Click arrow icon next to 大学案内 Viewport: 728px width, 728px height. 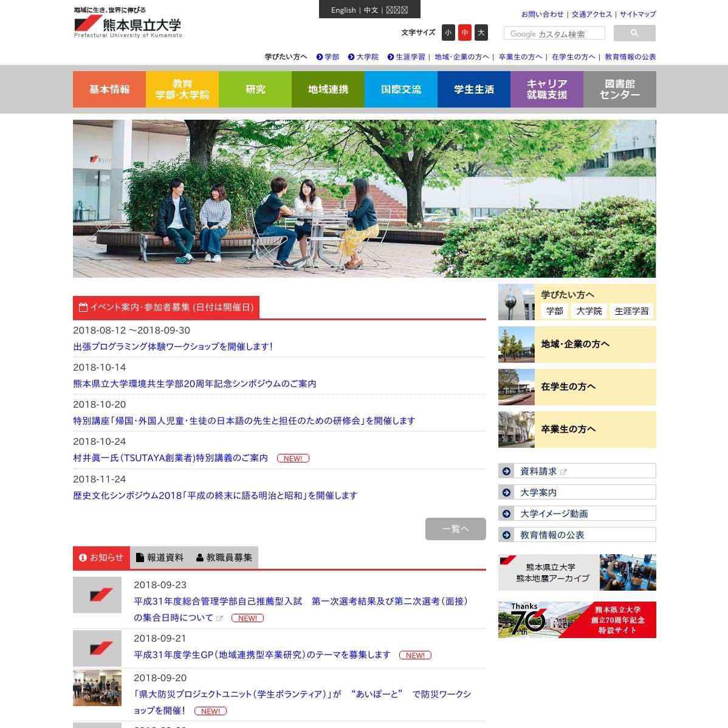(x=507, y=493)
